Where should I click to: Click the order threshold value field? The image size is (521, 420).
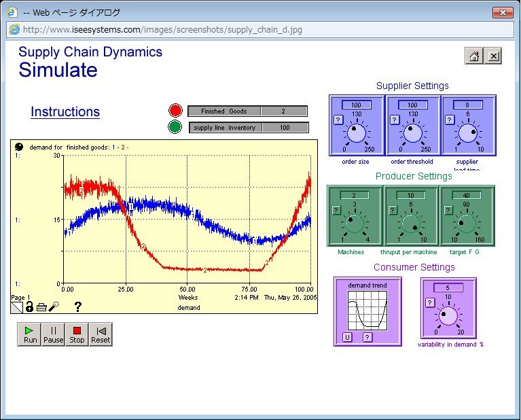(412, 105)
